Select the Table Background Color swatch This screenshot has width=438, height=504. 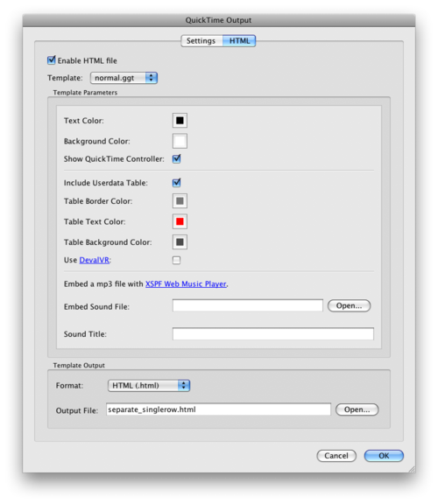(x=180, y=242)
